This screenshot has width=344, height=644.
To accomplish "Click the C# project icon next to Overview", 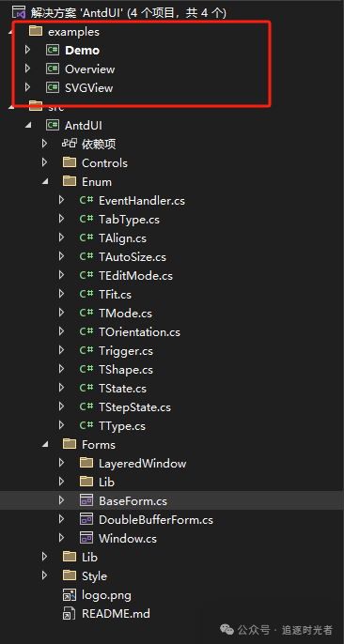I will tap(53, 69).
